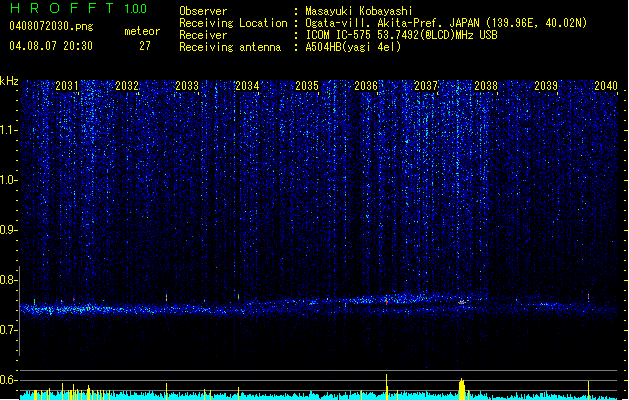Click the 'Observer' field label
This screenshot has height=400, width=629.
203,11
